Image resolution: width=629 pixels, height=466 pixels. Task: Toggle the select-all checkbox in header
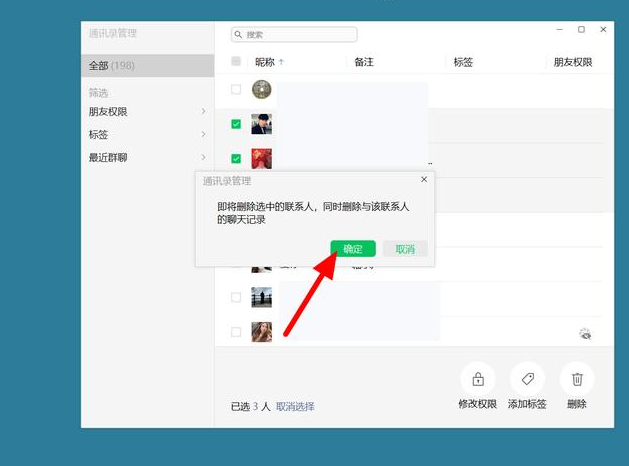[x=236, y=62]
